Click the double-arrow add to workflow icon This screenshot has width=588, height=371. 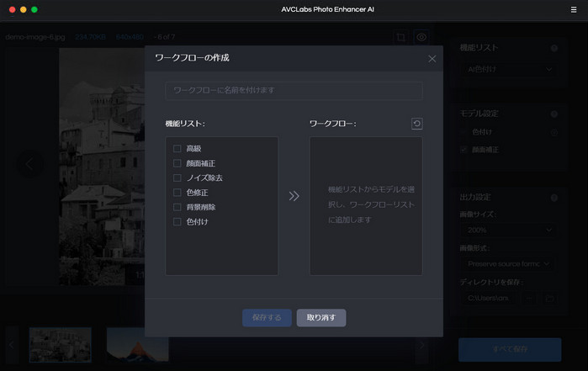[x=294, y=196]
